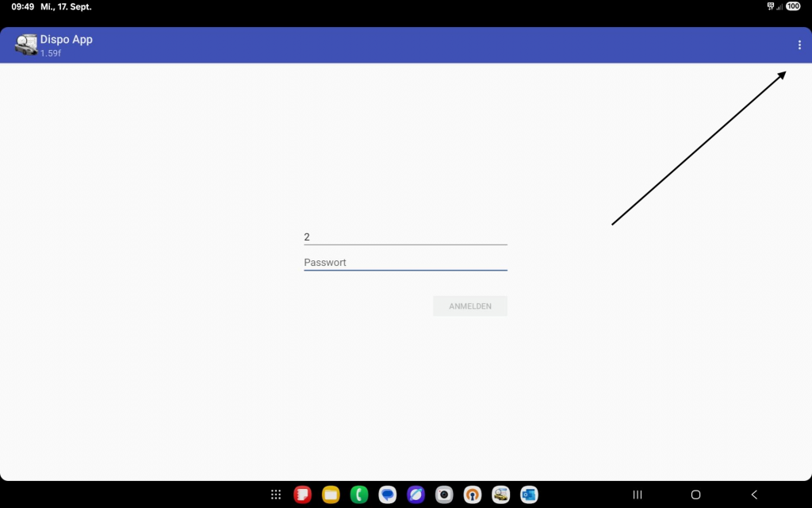Open the three-dot overflow menu
812x508 pixels.
tap(799, 45)
